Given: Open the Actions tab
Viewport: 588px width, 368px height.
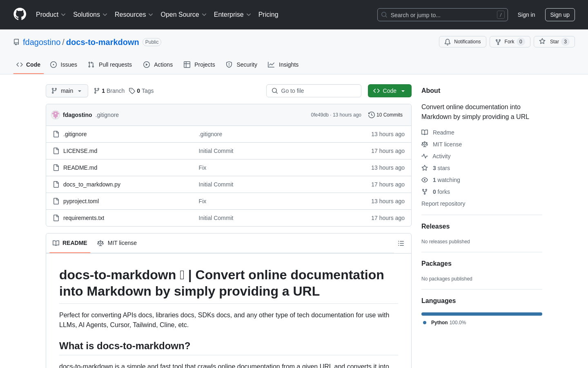Looking at the screenshot, I should tap(158, 65).
